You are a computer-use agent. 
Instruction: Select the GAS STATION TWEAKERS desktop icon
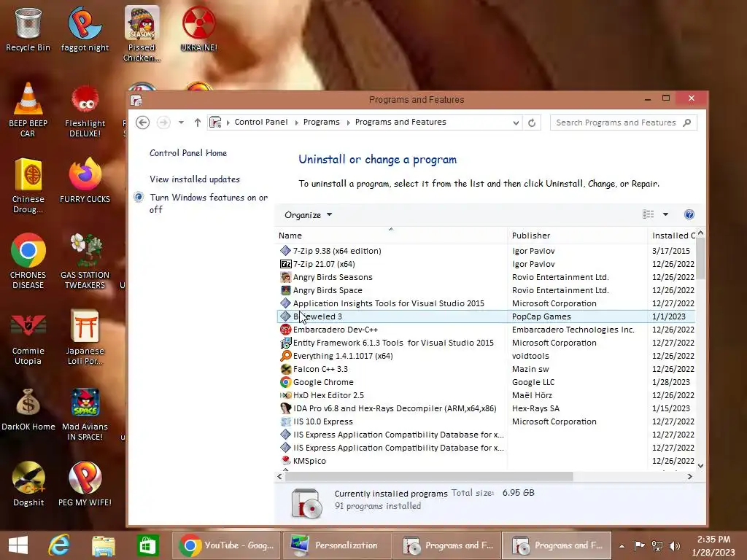pyautogui.click(x=85, y=261)
